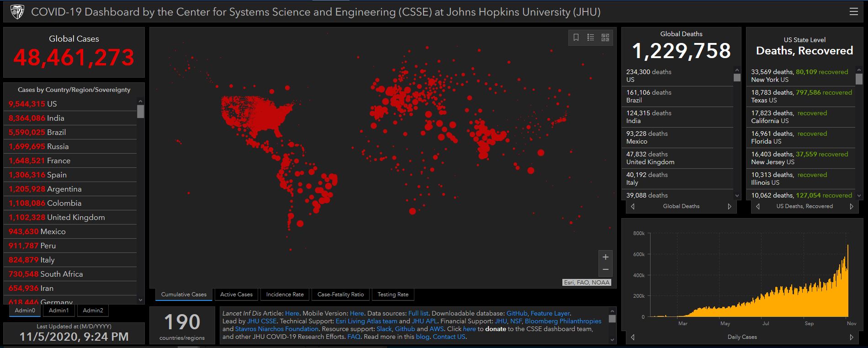
Task: Show the map legend list icon
Action: coord(591,37)
